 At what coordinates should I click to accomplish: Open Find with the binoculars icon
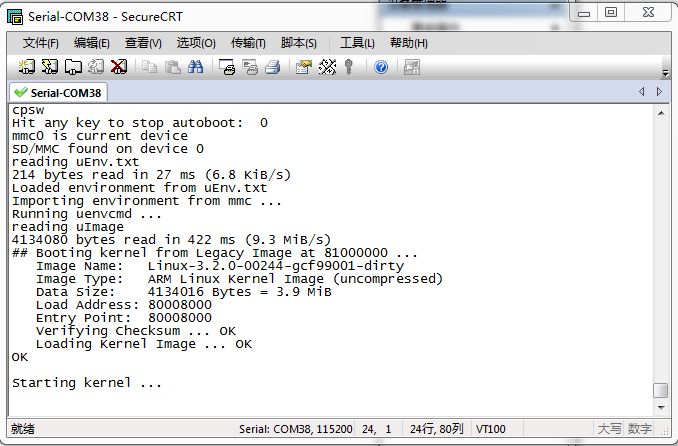pos(195,67)
